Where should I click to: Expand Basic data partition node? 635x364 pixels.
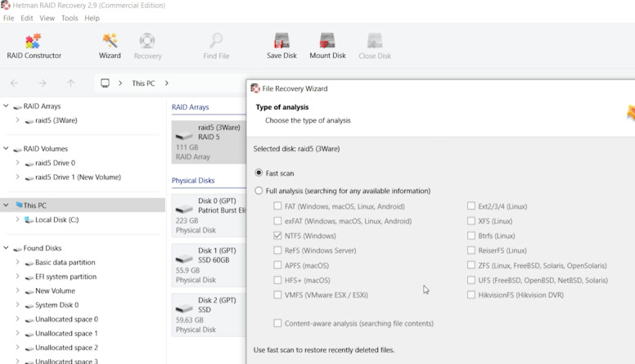(17, 262)
